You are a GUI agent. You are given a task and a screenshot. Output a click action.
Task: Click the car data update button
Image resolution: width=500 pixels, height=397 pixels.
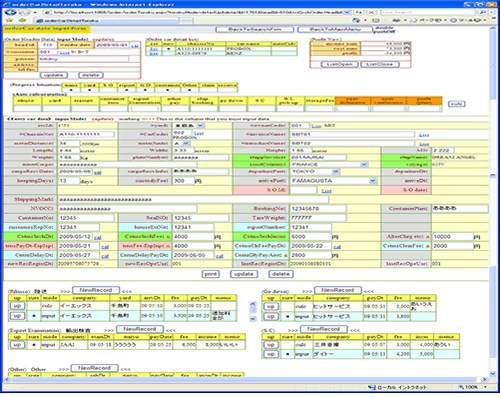(x=244, y=274)
